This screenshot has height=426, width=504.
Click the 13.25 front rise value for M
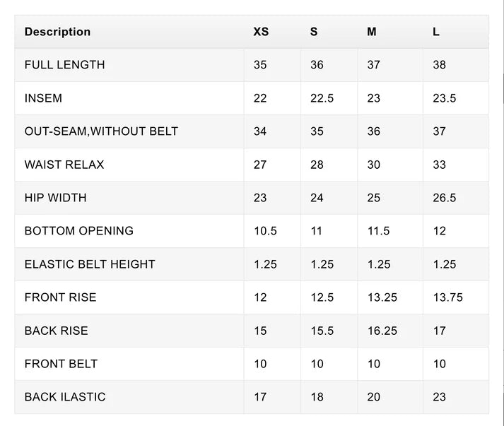coord(382,297)
